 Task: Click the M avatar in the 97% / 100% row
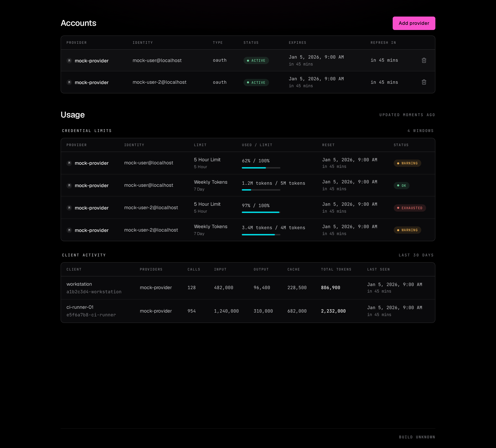point(69,208)
